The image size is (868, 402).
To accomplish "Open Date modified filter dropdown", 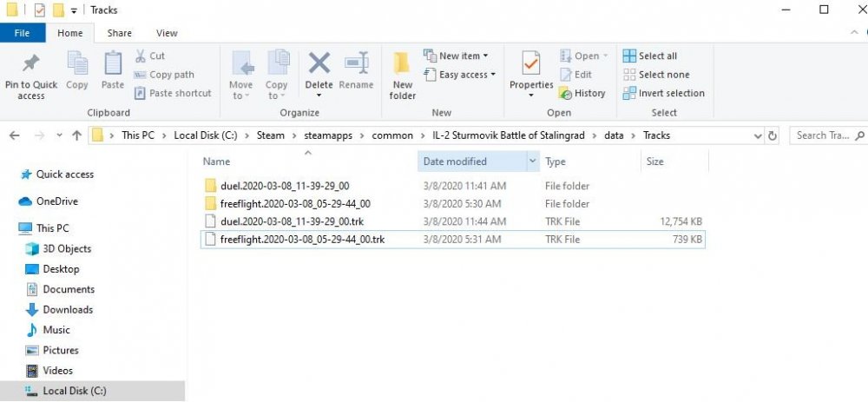I will (x=533, y=161).
